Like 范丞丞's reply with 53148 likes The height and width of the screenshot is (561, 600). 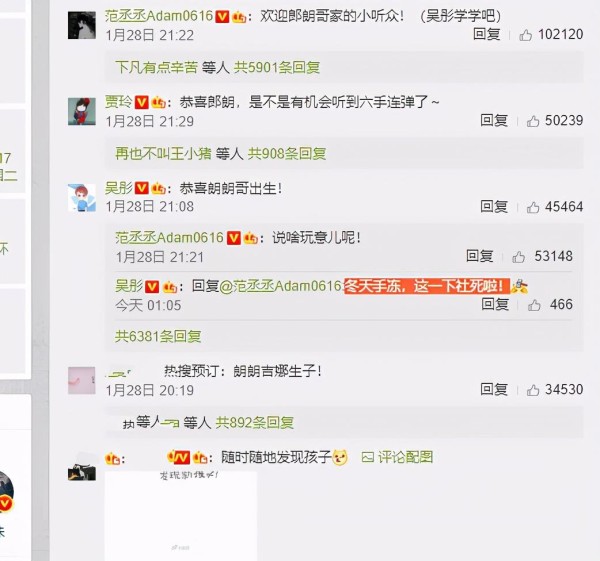(x=518, y=257)
